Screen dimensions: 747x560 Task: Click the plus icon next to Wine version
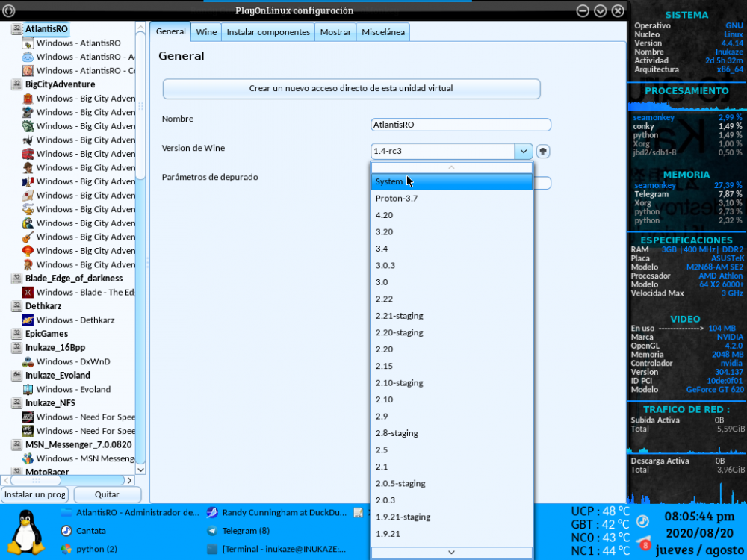(543, 151)
